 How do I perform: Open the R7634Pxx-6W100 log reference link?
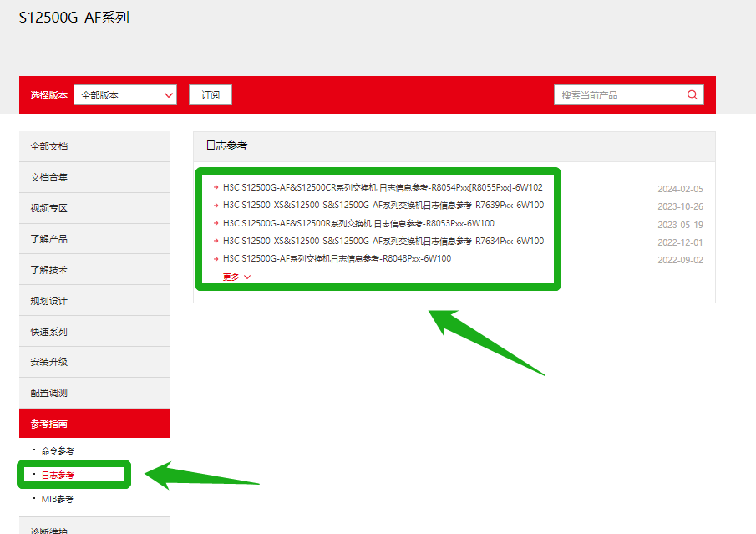[383, 241]
